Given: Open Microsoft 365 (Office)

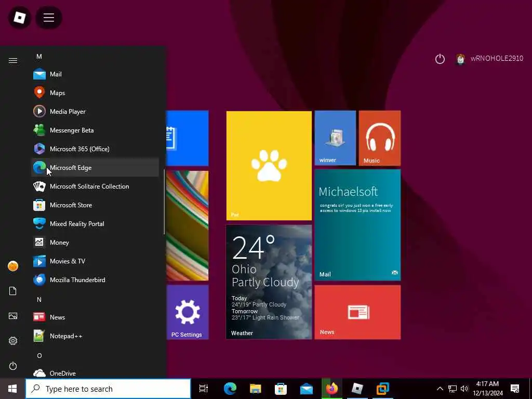Looking at the screenshot, I should pyautogui.click(x=95, y=149).
